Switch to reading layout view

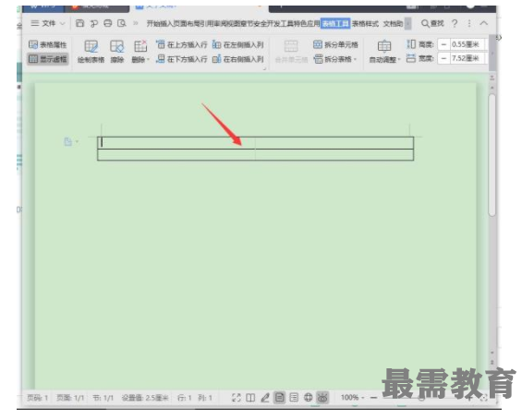(250, 398)
